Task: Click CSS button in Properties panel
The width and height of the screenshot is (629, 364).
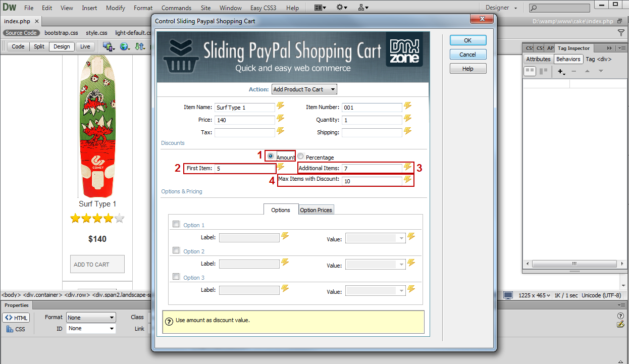Action: (x=16, y=329)
